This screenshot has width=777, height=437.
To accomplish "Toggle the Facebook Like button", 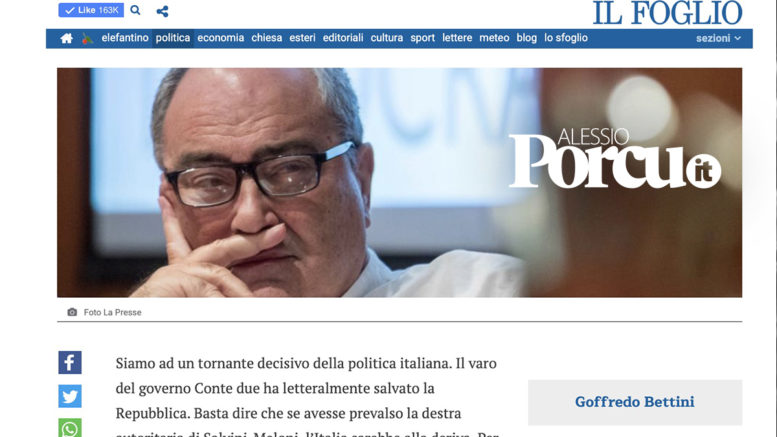I will coord(91,10).
